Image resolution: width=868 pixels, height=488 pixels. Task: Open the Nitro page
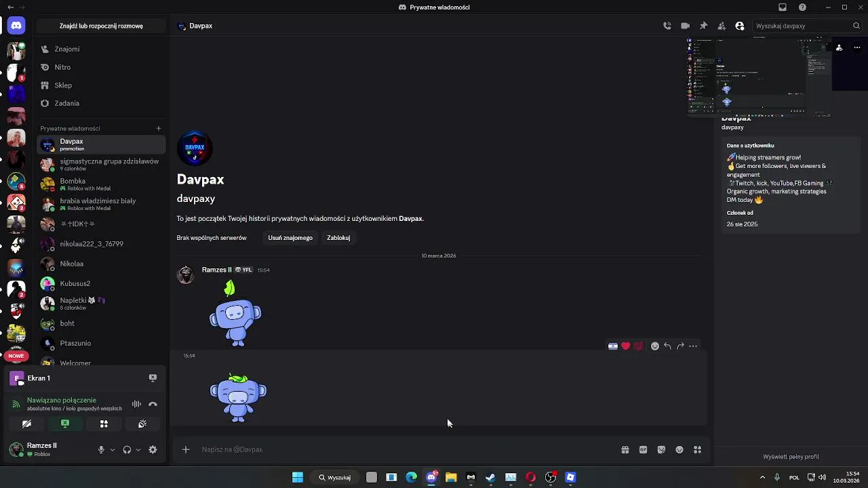101,67
